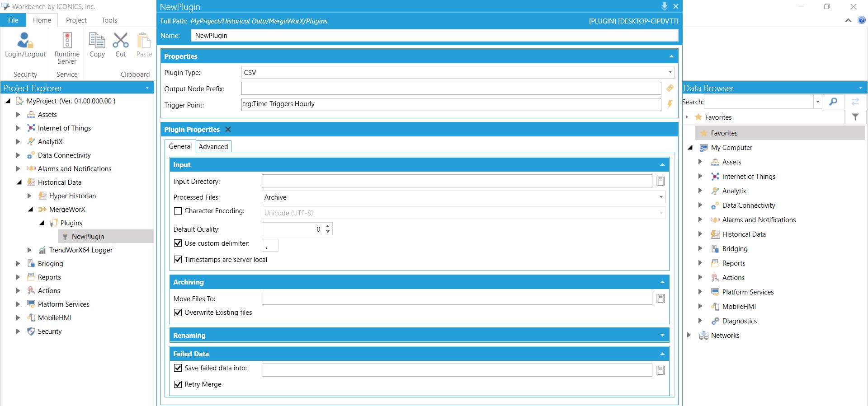Image resolution: width=868 pixels, height=406 pixels.
Task: Click the Output Node Prefix field
Action: (x=451, y=89)
